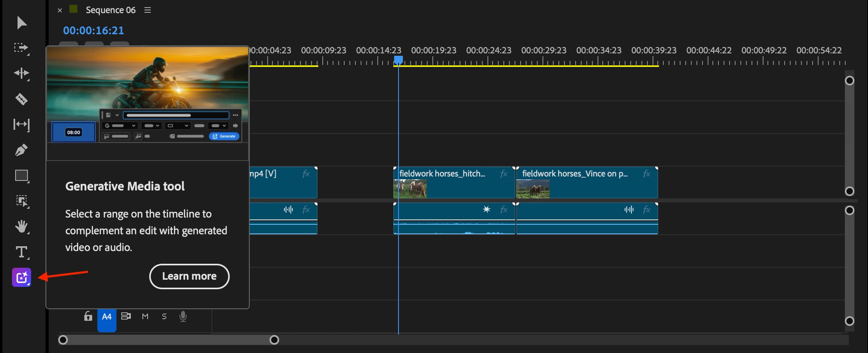Open the Sequence 06 panel menu
This screenshot has height=353, width=868.
click(x=148, y=10)
